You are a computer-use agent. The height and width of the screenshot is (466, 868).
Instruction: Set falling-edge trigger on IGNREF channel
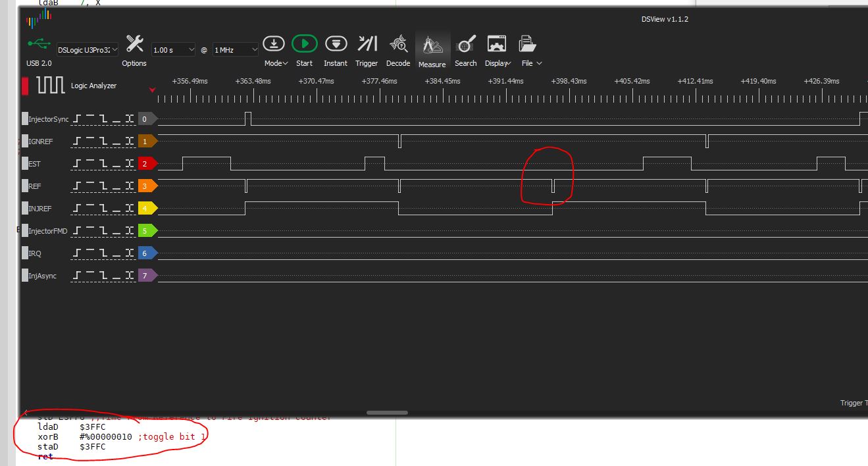[x=103, y=142]
